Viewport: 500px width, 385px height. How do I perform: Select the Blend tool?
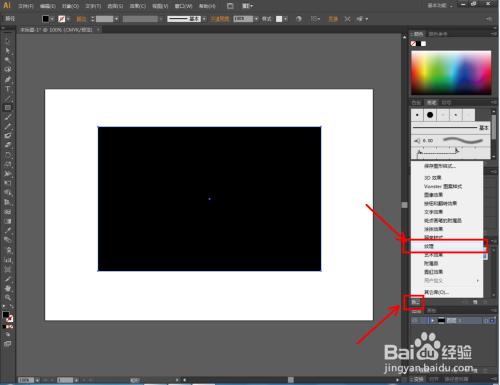tap(8, 240)
